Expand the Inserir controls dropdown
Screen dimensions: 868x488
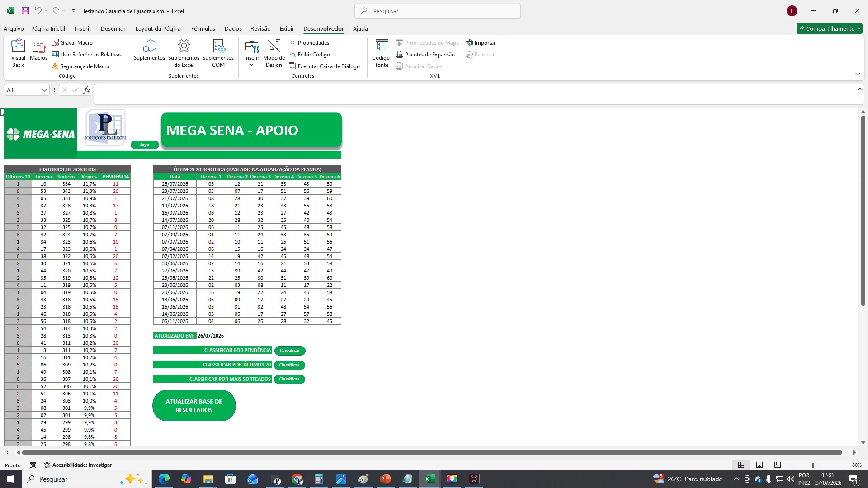pyautogui.click(x=252, y=65)
